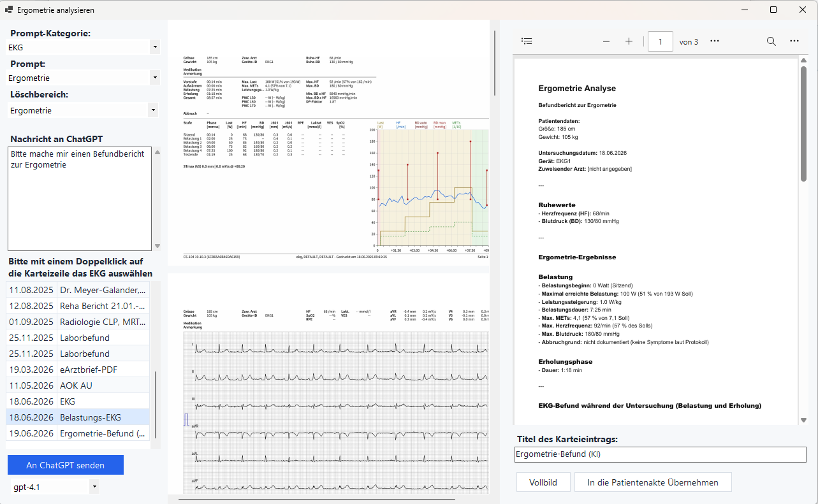Select row 'Radiologie CLP, MRT' dated 01.09.2025
Viewport: 818px width, 504px height.
[x=78, y=322]
